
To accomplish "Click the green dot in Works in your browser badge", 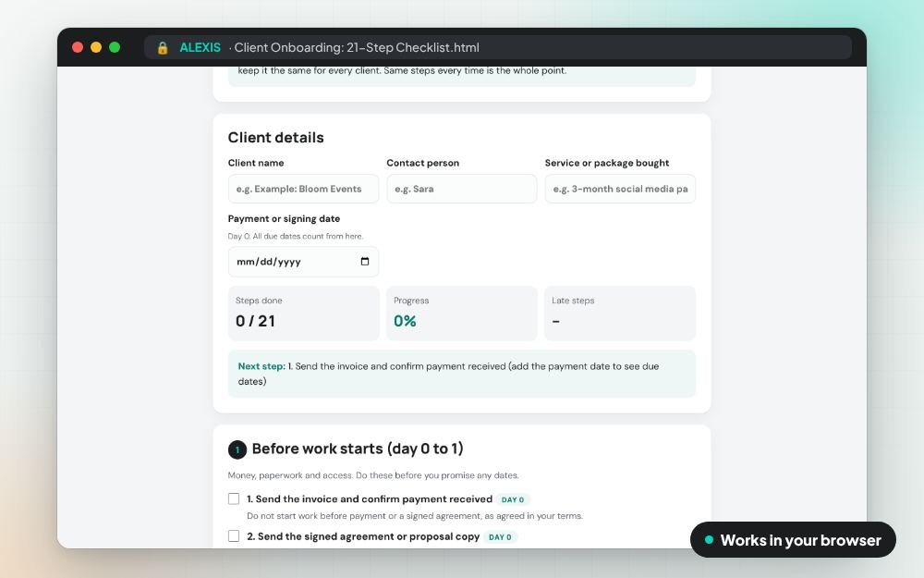I will pos(709,540).
